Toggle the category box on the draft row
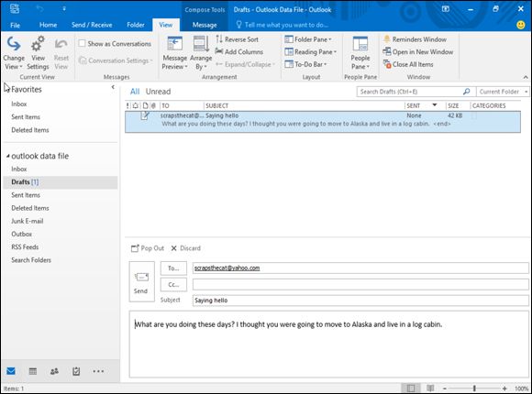Screen dimensions: 532x394 474,115
